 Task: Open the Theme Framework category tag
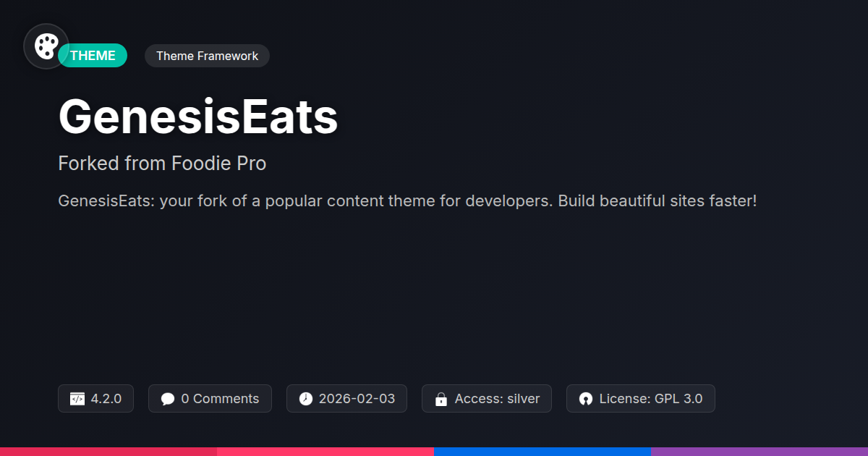(207, 56)
